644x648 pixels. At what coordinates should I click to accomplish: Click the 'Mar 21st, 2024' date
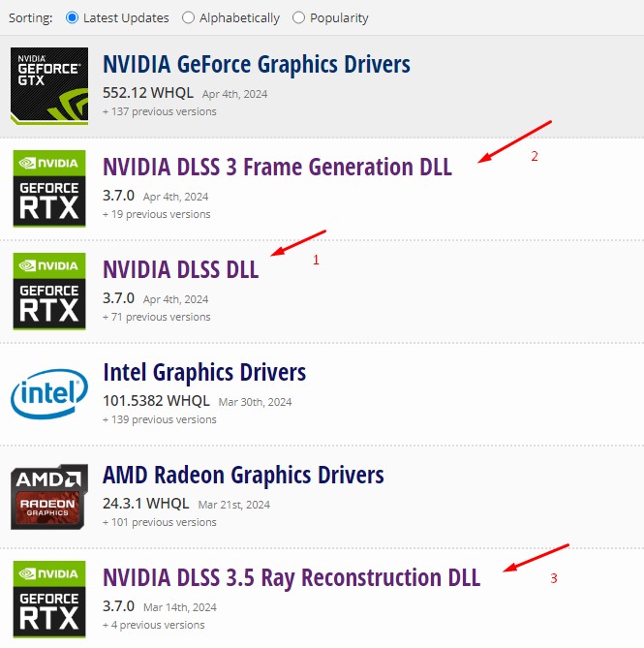point(234,505)
